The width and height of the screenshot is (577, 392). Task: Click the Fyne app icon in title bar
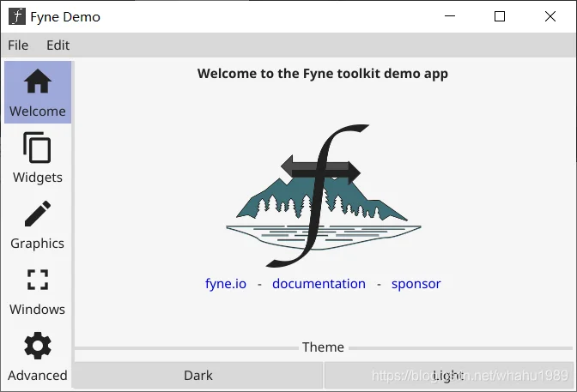tap(17, 16)
